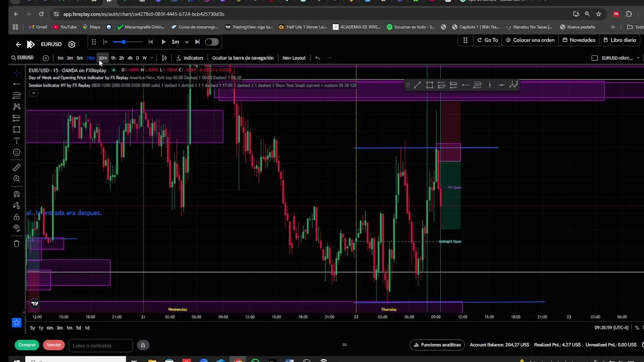
Task: Pick path tool at end of favorites bar
Action: (513, 85)
